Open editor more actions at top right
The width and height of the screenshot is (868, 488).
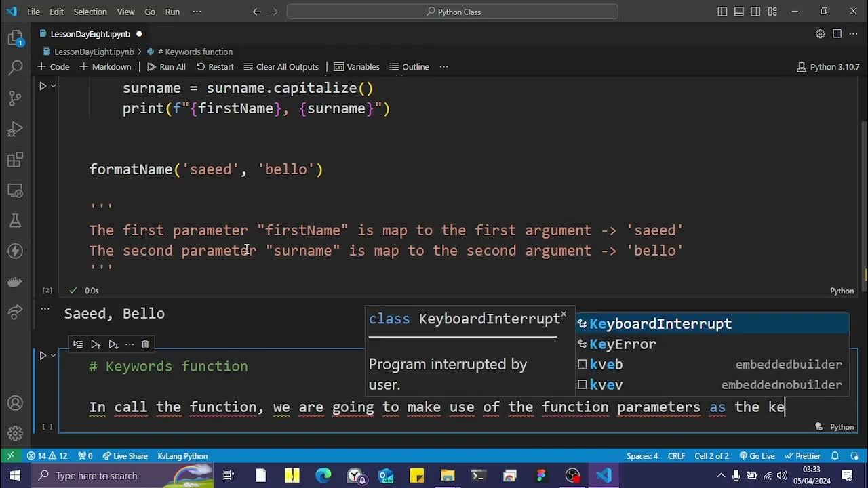(x=854, y=34)
